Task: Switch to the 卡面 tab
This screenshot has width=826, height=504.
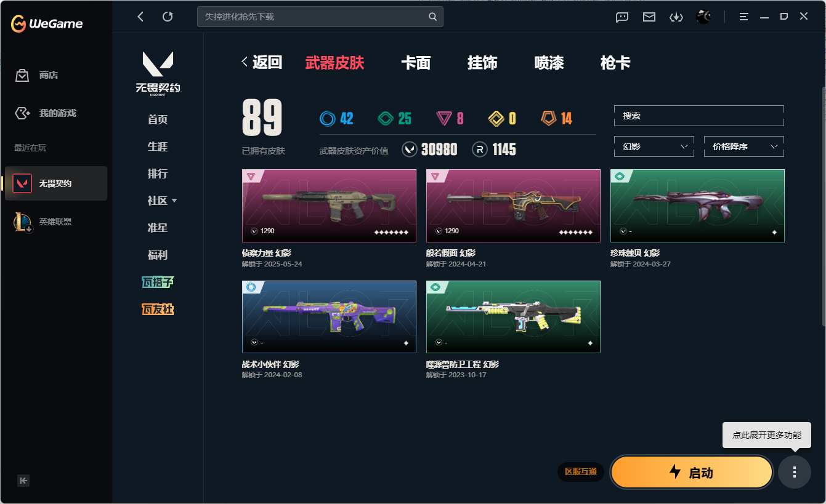Action: pyautogui.click(x=416, y=63)
